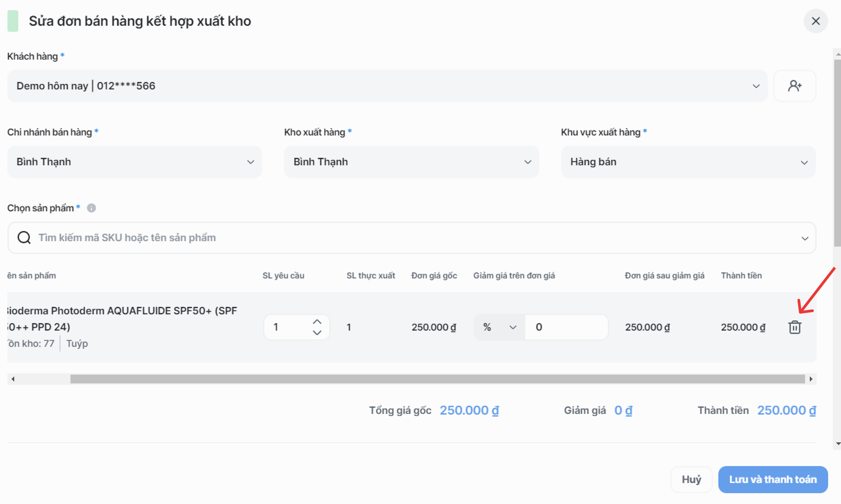Click the add new customer icon
The width and height of the screenshot is (841, 504).
pos(794,86)
